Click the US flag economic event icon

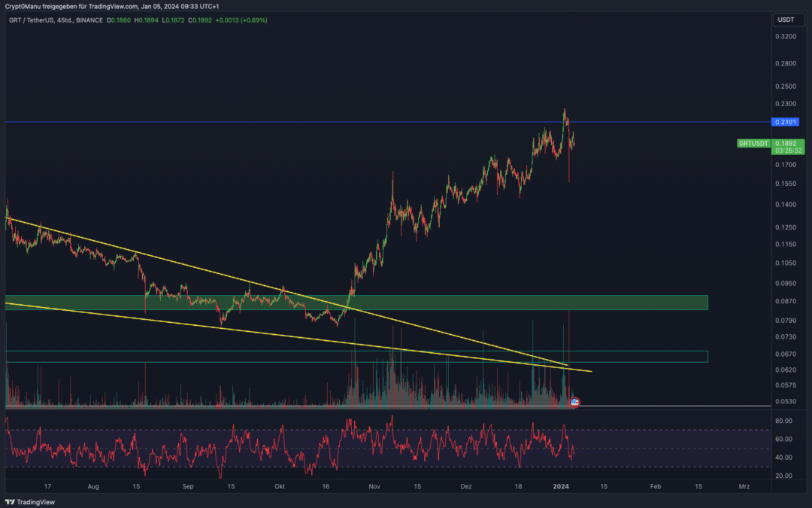coord(574,402)
